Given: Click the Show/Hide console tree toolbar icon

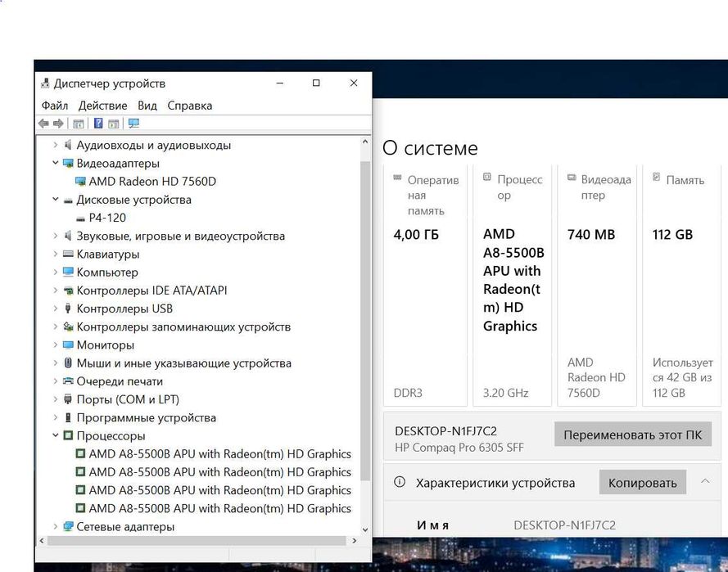Looking at the screenshot, I should point(79,124).
